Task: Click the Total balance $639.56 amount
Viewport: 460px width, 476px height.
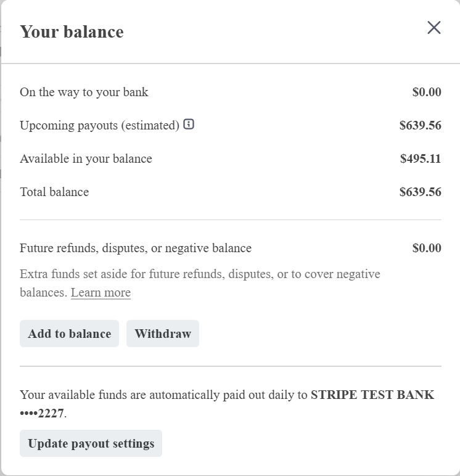Action: 420,192
